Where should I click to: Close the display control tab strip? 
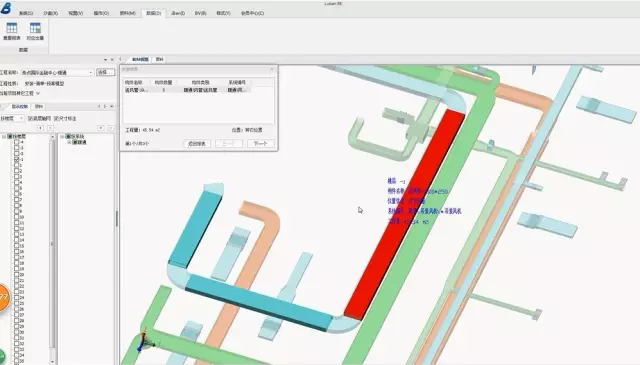click(x=112, y=107)
